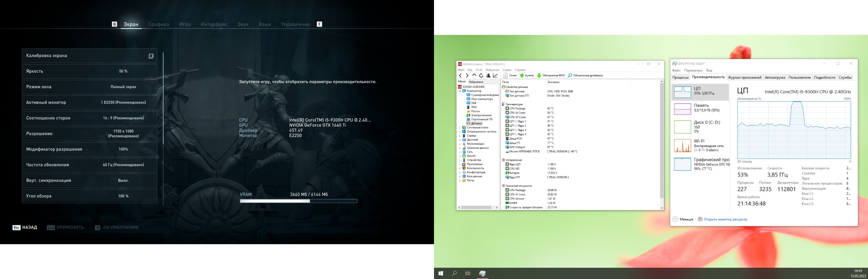Click AIDA64 tree horizontal scrollbar
The width and height of the screenshot is (868, 279).
476,207
